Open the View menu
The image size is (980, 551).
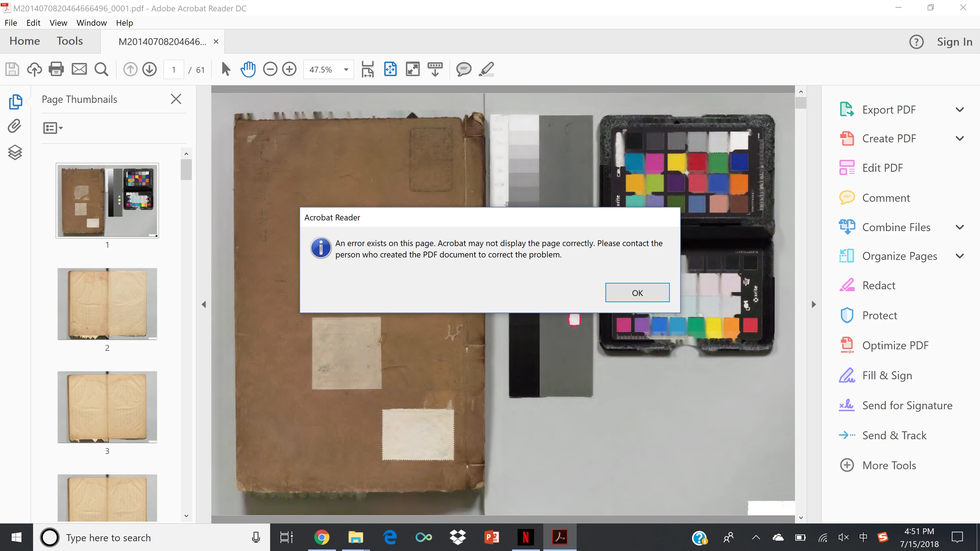click(x=58, y=23)
